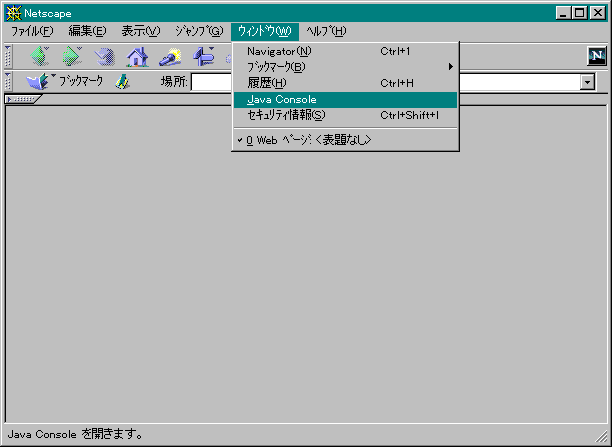The height and width of the screenshot is (447, 612).
Task: Collapse the navigation toolbar via its grip
Action: (x=8, y=57)
